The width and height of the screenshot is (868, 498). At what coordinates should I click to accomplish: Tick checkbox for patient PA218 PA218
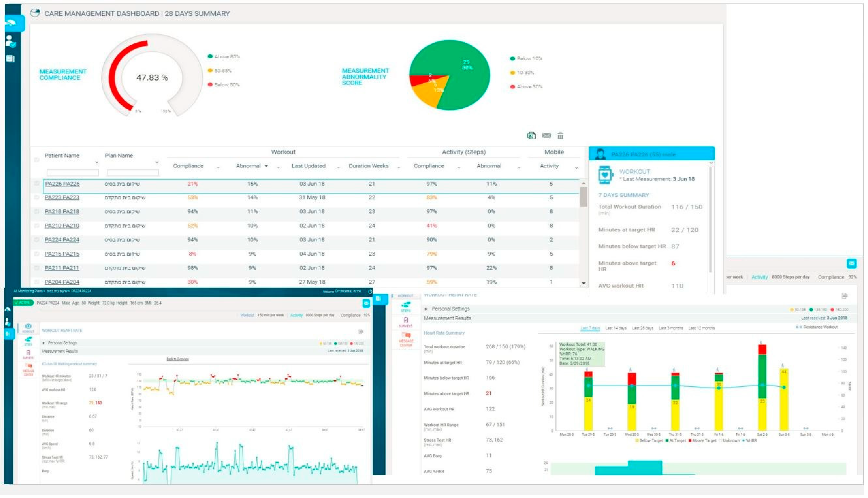click(37, 212)
